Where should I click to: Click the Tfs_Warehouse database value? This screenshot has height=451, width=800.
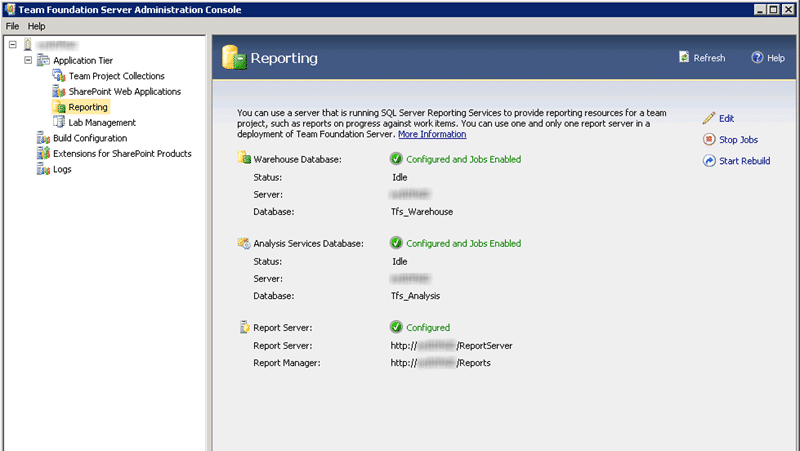click(x=422, y=212)
